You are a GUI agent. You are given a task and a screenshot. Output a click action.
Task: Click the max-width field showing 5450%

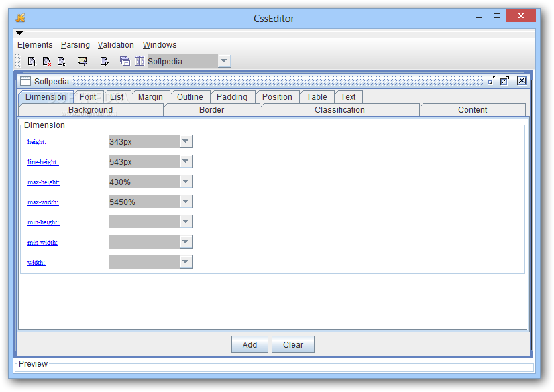[144, 202]
